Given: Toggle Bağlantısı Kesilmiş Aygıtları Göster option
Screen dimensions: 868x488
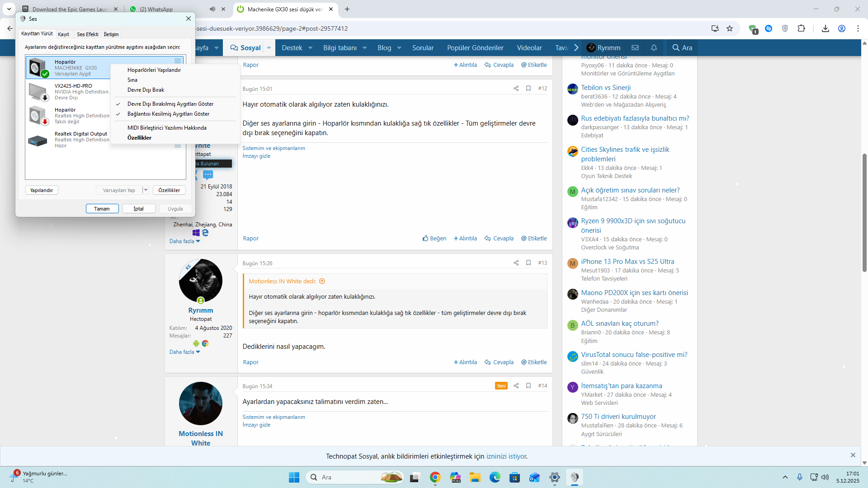Looking at the screenshot, I should pos(168,114).
